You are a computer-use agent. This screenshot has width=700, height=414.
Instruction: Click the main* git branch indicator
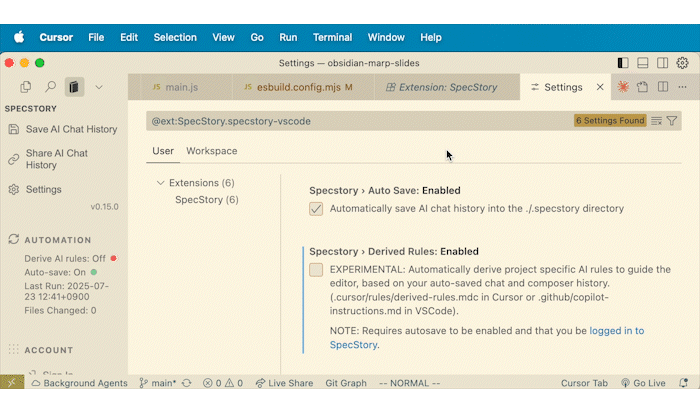[158, 383]
